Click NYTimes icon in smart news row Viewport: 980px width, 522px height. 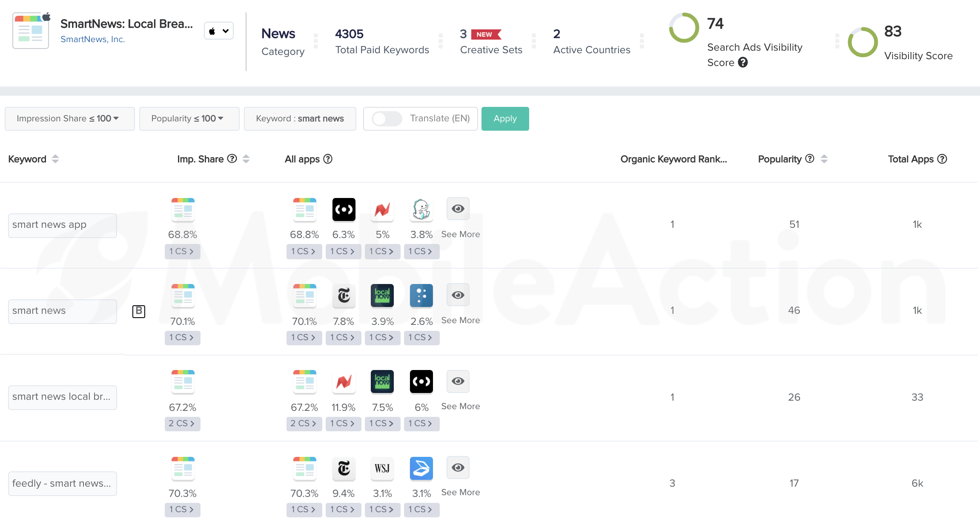tap(344, 295)
